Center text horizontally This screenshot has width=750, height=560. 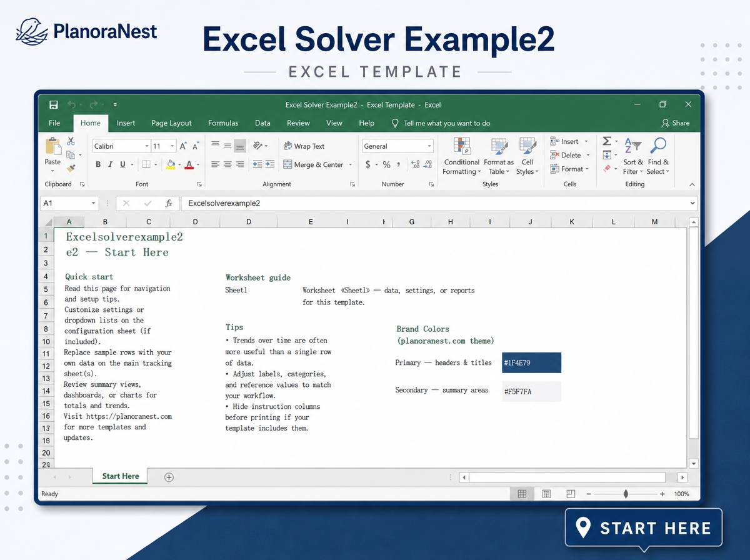[227, 164]
